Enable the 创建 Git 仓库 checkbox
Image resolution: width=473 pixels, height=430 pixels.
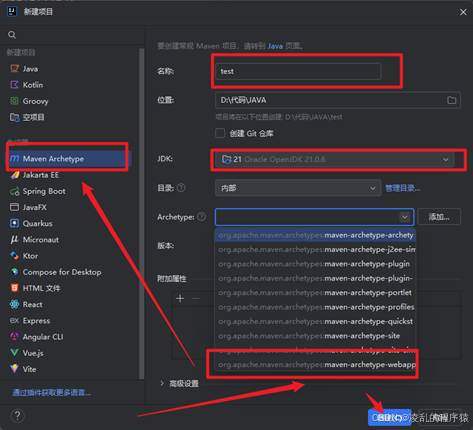pyautogui.click(x=220, y=133)
